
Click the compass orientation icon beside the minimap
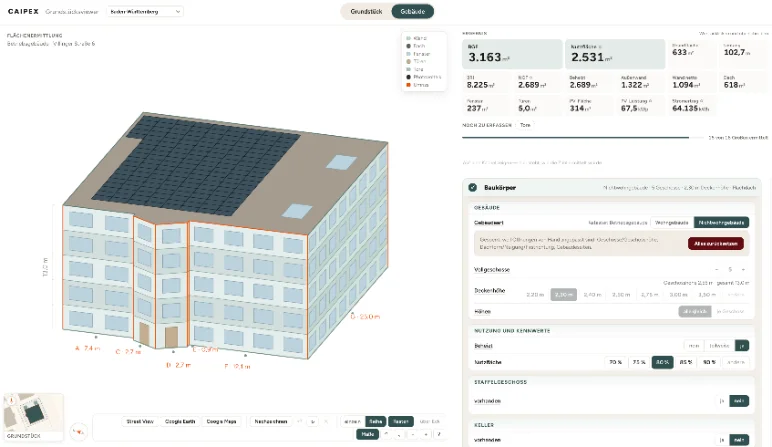coord(79,432)
